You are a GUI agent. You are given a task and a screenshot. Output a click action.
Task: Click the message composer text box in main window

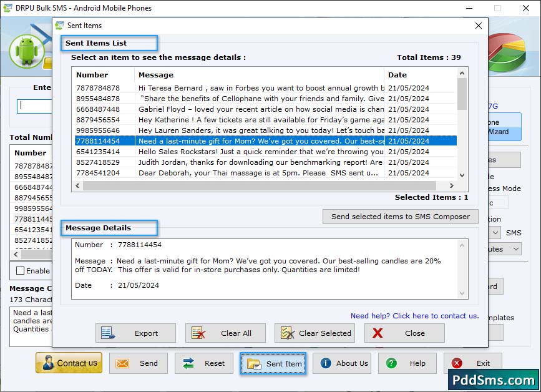[x=31, y=326]
